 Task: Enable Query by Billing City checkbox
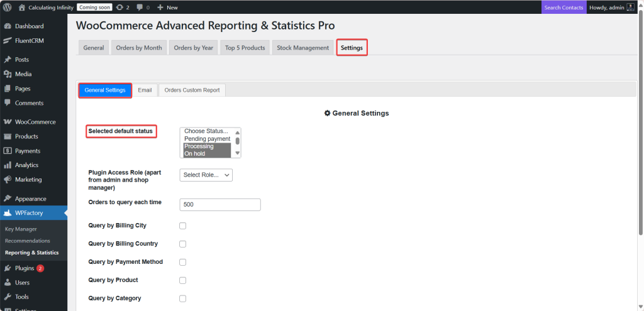point(183,226)
